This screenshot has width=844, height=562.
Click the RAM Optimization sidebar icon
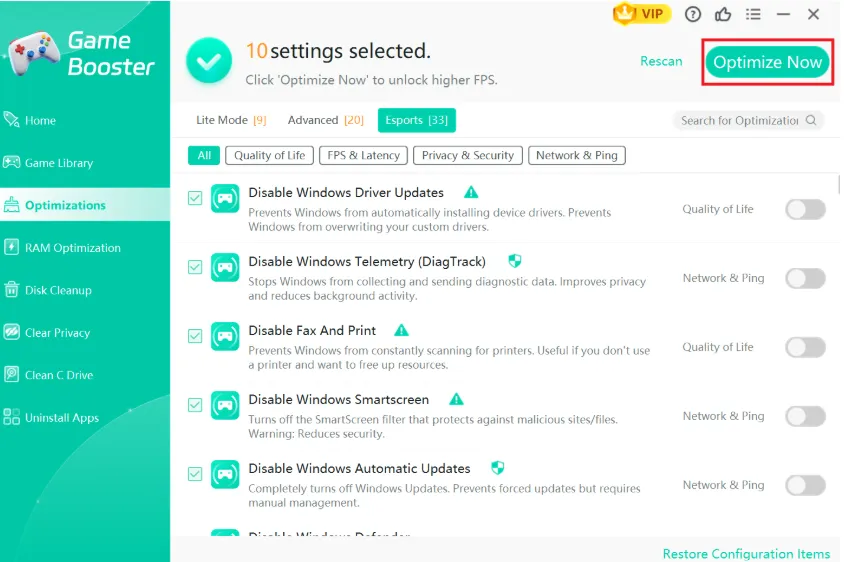tap(11, 247)
